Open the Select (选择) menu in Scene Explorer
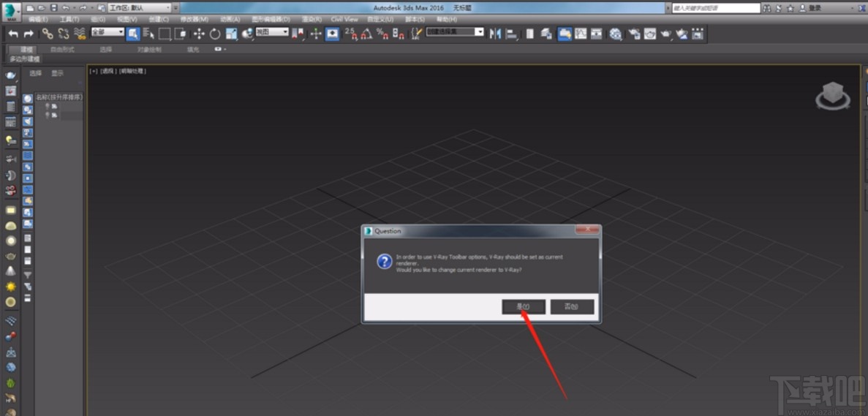This screenshot has width=868, height=416. point(36,73)
